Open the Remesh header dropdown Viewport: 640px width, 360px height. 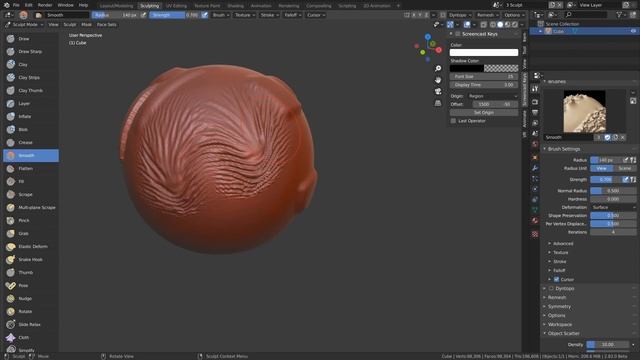(x=487, y=15)
